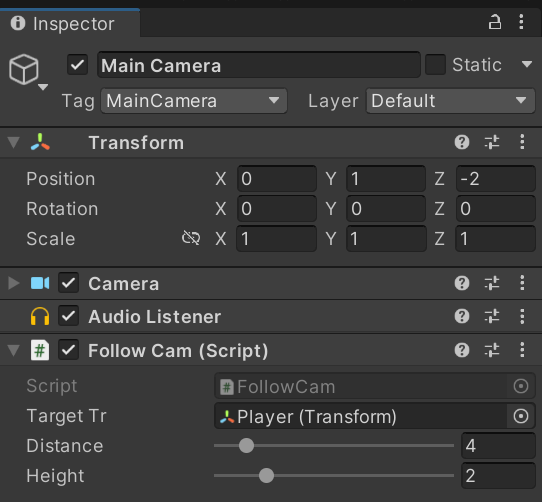Open Transform component more options menu
Image resolution: width=542 pixels, height=502 pixels.
(x=522, y=142)
